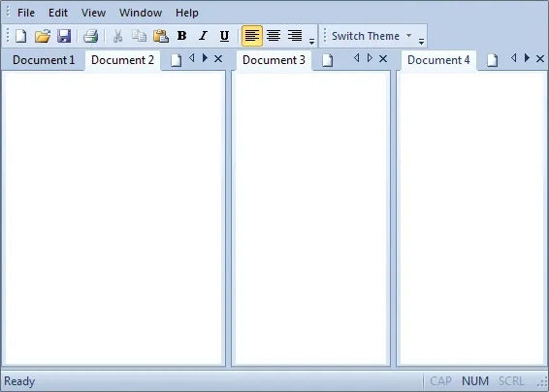Toggle Italic formatting

pos(203,36)
